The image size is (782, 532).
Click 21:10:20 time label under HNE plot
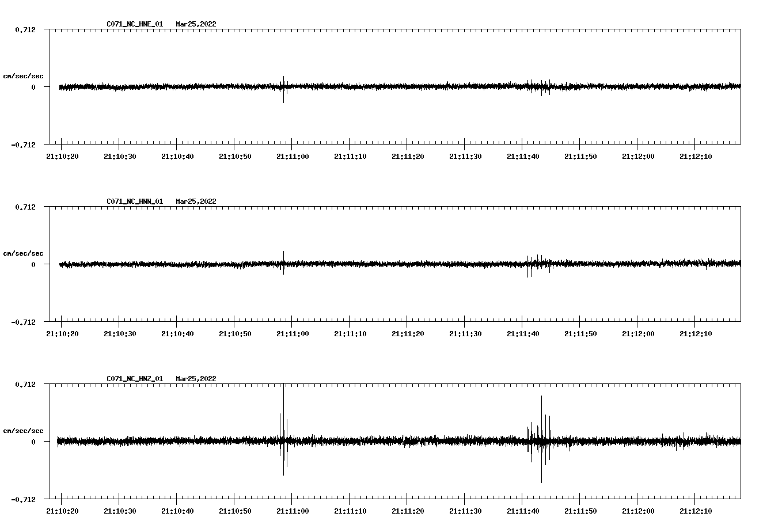point(62,157)
